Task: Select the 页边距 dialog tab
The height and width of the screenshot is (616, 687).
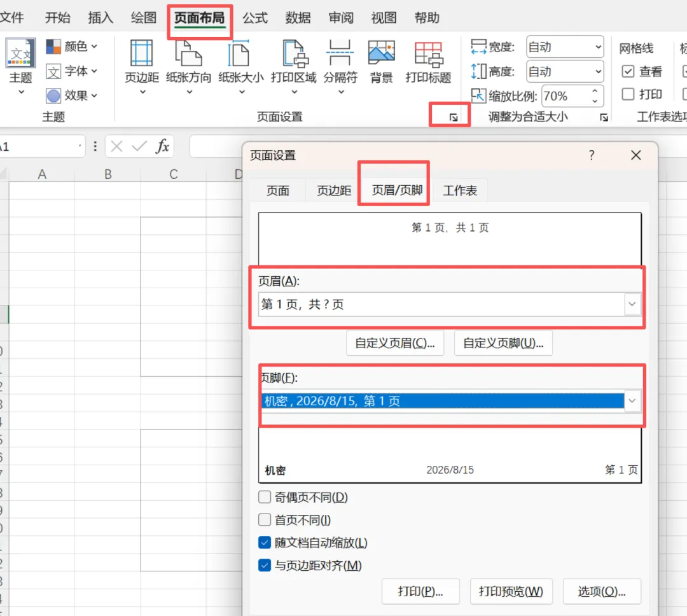Action: 334,190
